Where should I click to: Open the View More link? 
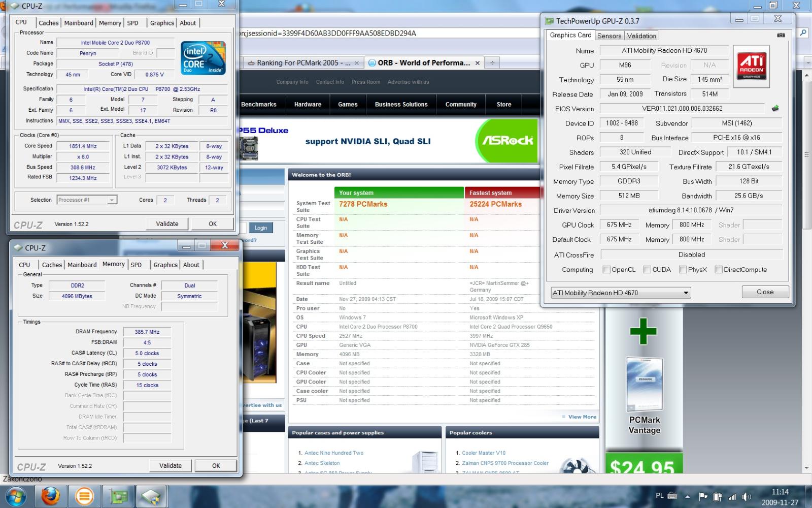coord(582,417)
